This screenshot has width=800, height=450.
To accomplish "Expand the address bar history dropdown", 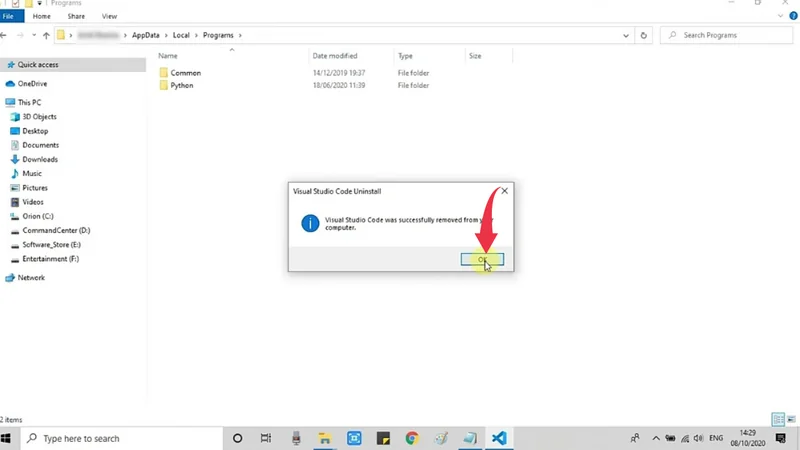I will pos(626,35).
